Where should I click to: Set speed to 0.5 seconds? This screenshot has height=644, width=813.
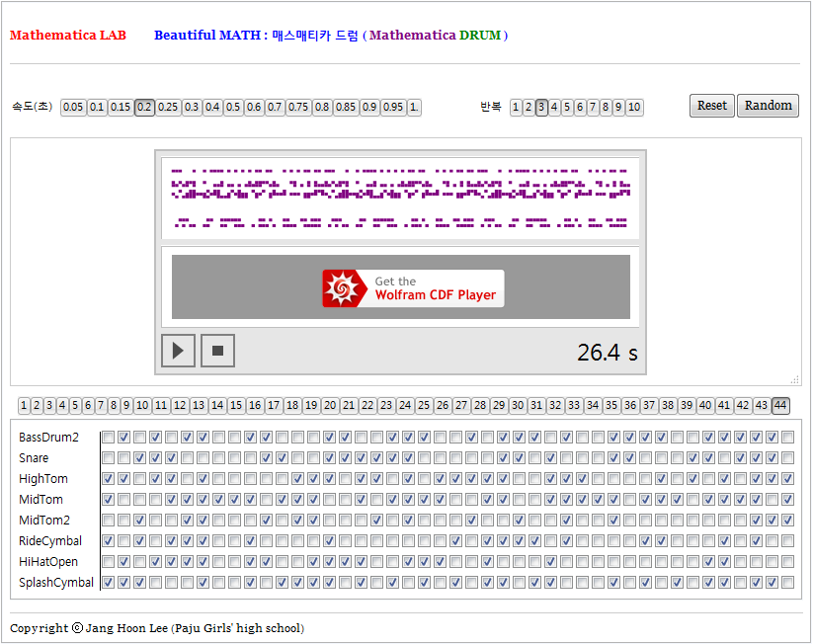pos(233,108)
